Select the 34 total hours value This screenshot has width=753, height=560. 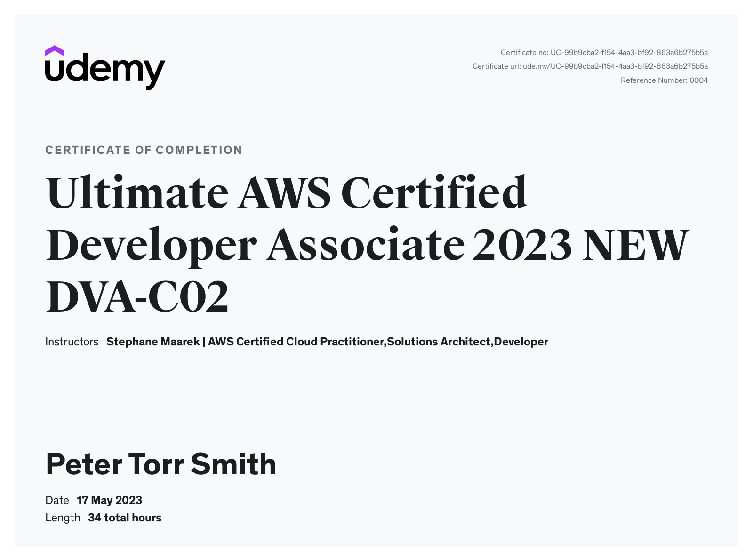pyautogui.click(x=125, y=518)
